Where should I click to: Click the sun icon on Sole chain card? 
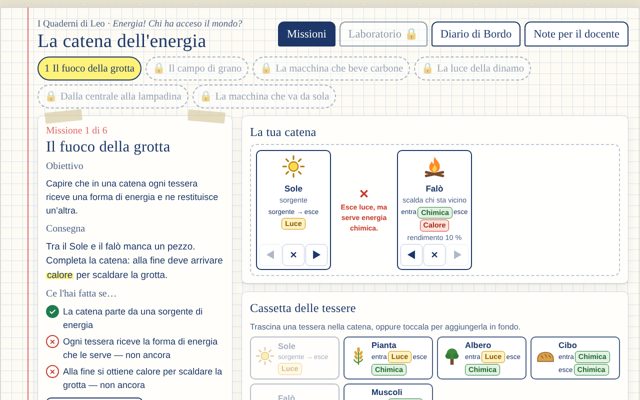(293, 167)
